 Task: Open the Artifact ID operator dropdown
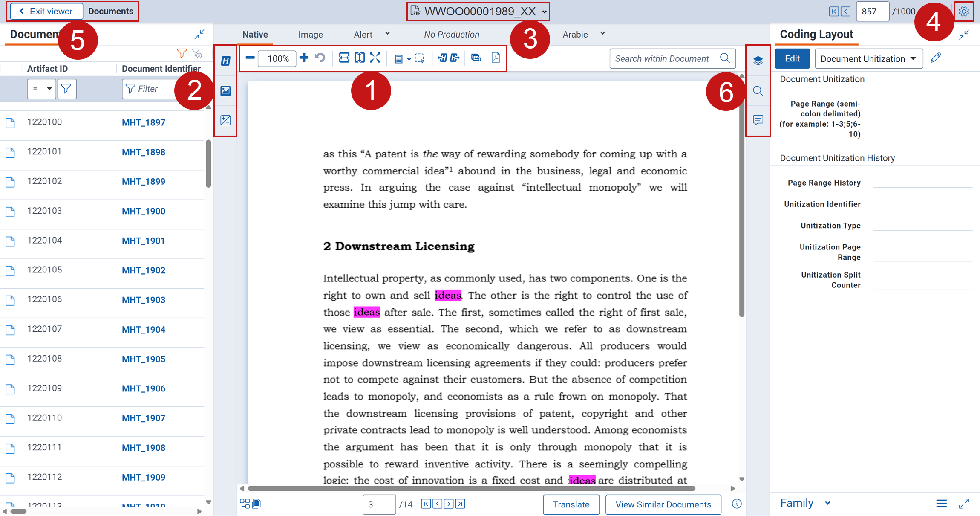(41, 89)
